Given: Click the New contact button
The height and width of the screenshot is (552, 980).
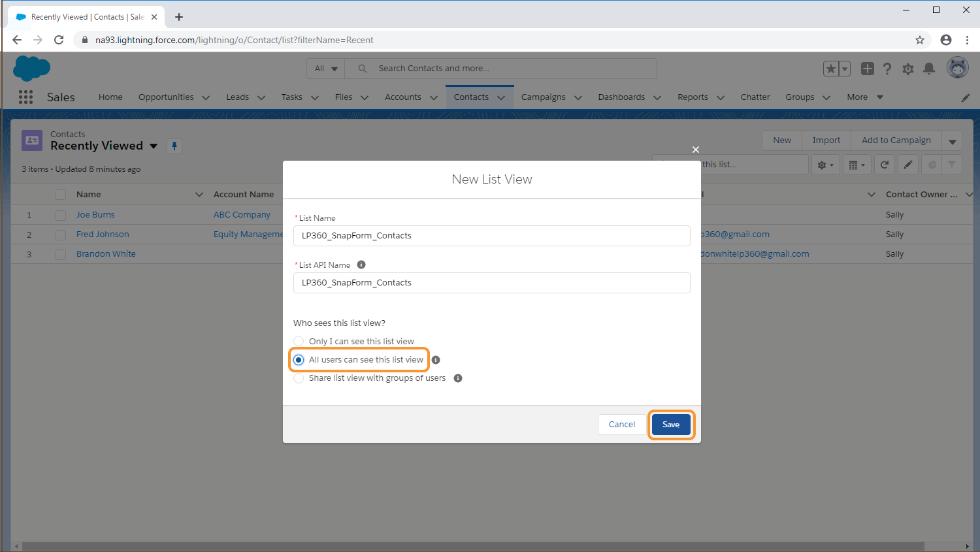Looking at the screenshot, I should (x=782, y=140).
